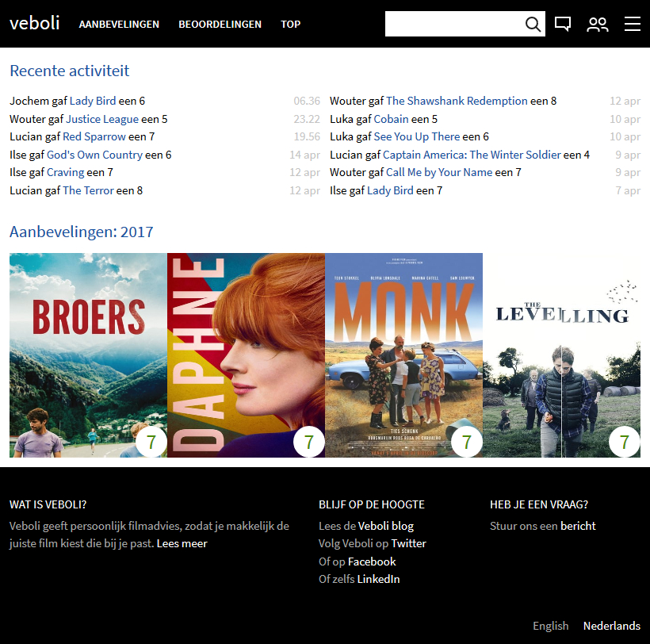Screen dimensions: 650x644
Task: Open the Beoordelingen menu item
Action: pos(220,25)
